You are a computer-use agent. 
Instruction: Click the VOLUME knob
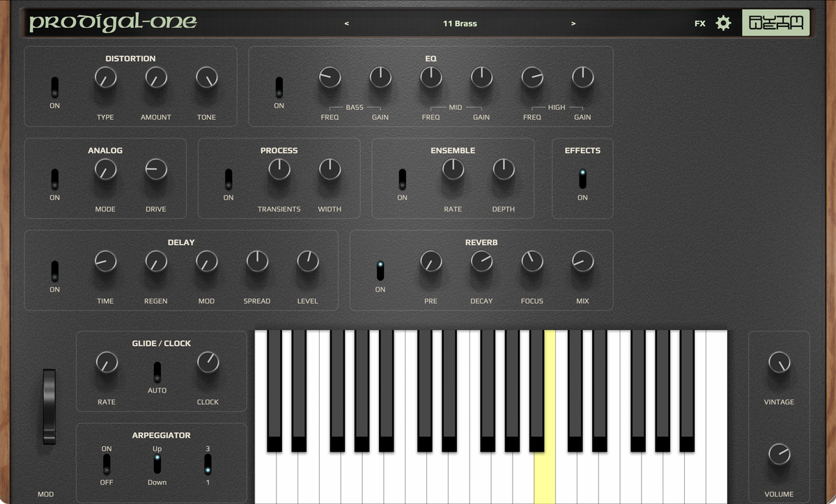point(779,454)
